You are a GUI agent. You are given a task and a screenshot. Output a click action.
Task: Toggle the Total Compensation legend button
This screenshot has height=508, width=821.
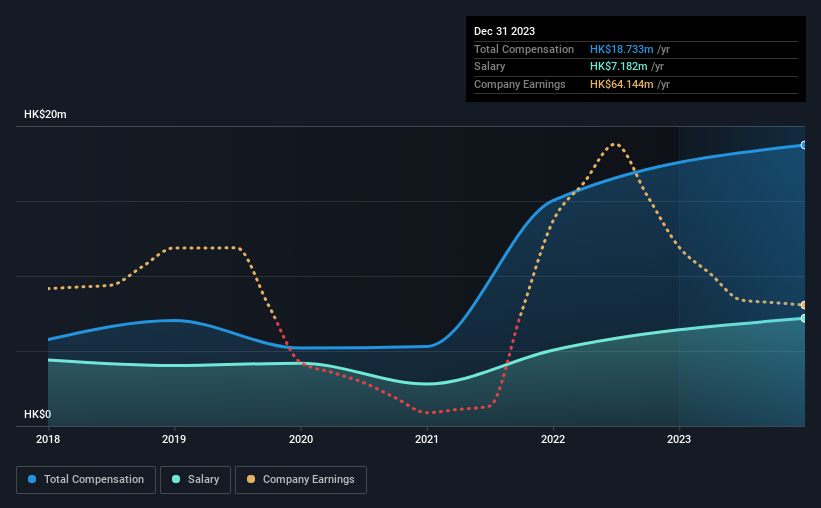point(86,480)
